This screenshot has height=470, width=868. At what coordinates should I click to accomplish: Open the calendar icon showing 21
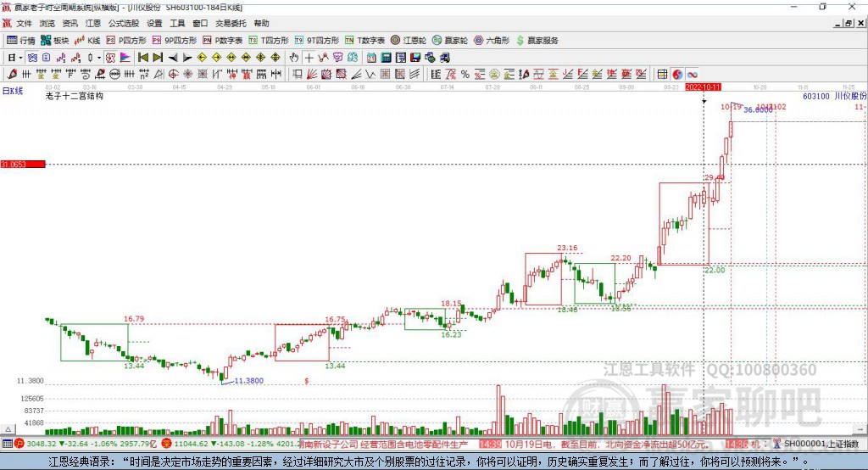(371, 58)
